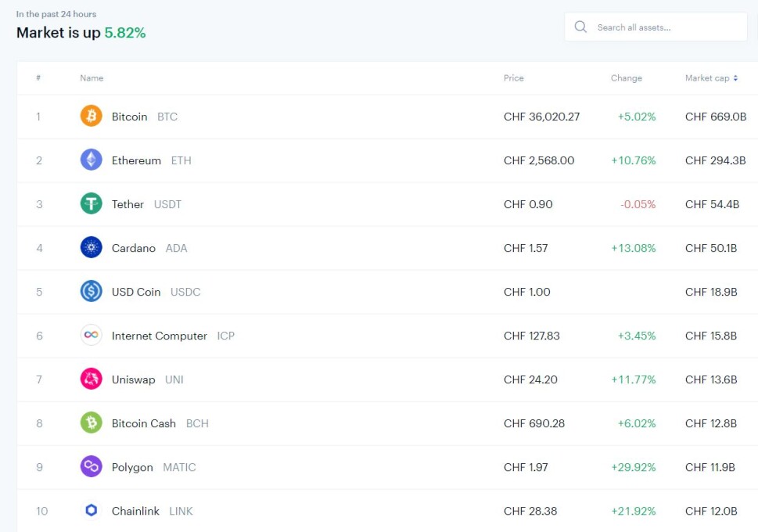Select the Uniswap pink unicorn icon

pyautogui.click(x=91, y=379)
